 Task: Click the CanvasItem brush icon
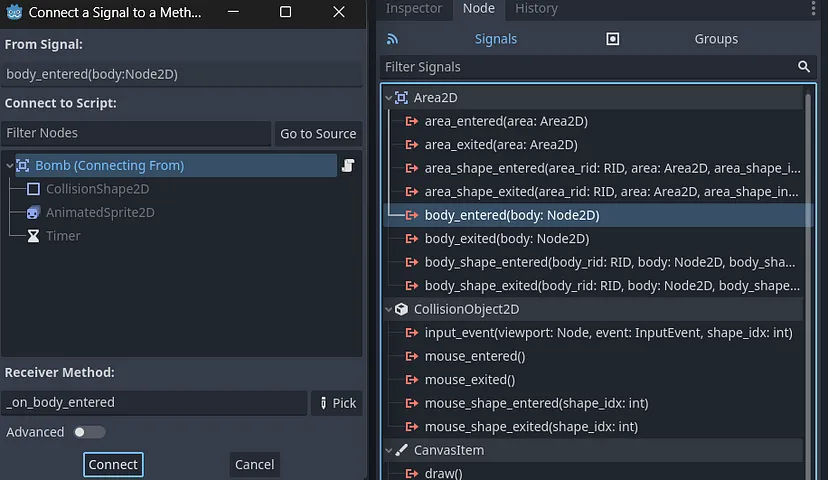[x=401, y=450]
